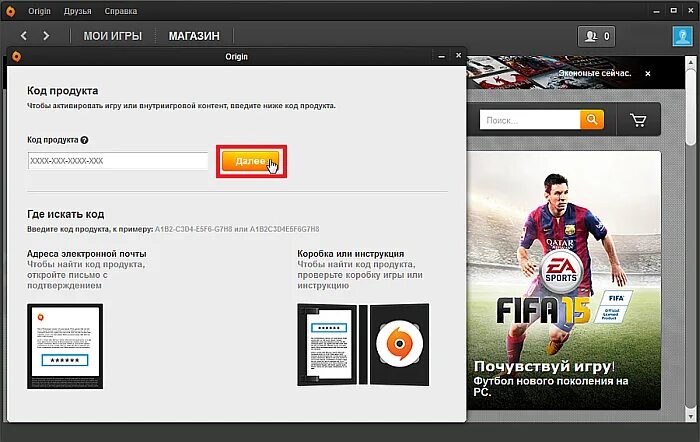The width and height of the screenshot is (700, 442).
Task: Open the shopping cart
Action: (x=638, y=120)
